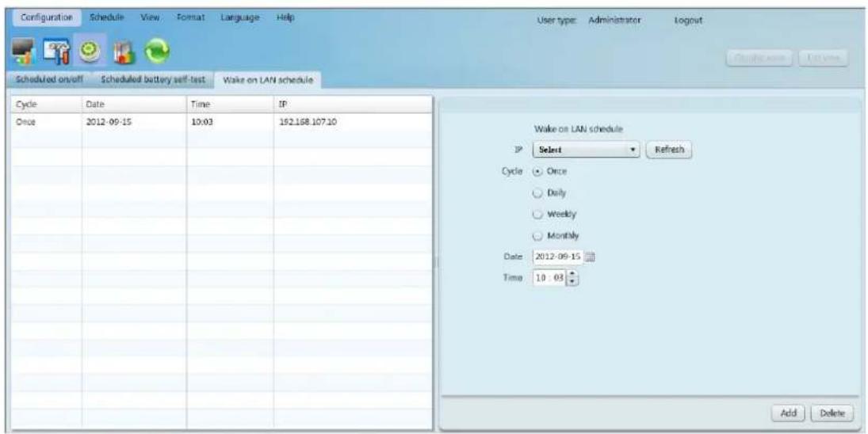Select the Once cycle radio button
Screen dimensions: 868x434
point(537,171)
